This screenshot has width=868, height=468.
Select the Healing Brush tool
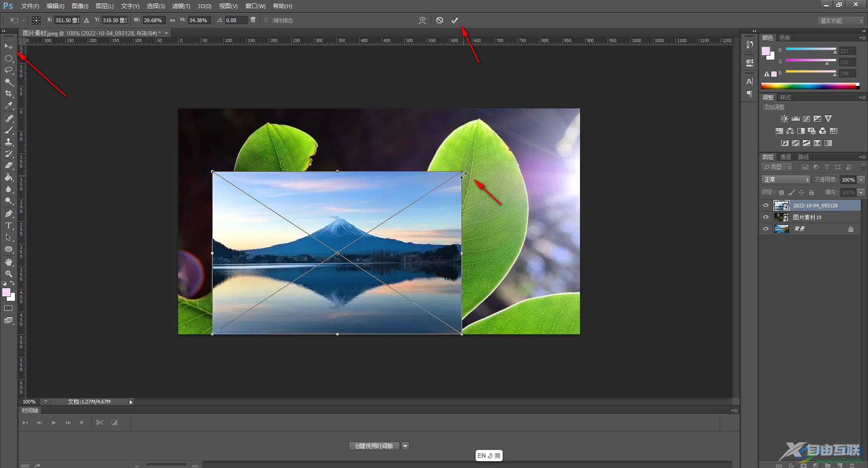(x=9, y=118)
